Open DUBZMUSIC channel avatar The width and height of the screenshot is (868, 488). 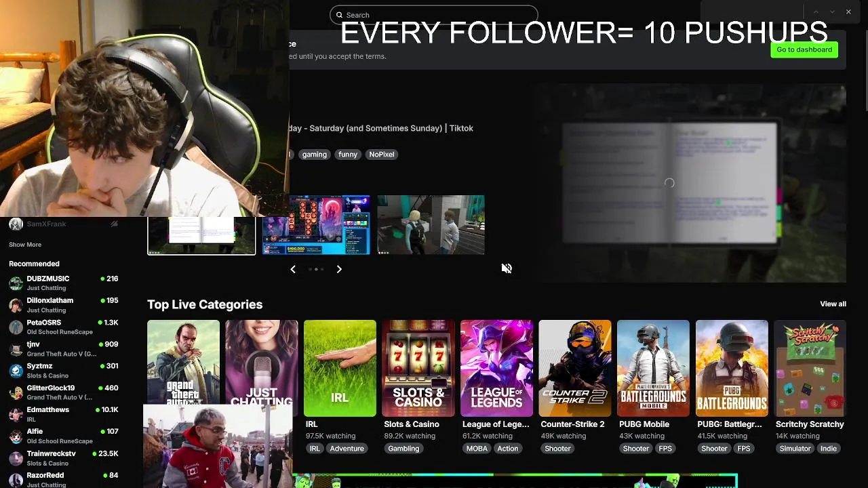[x=16, y=283]
